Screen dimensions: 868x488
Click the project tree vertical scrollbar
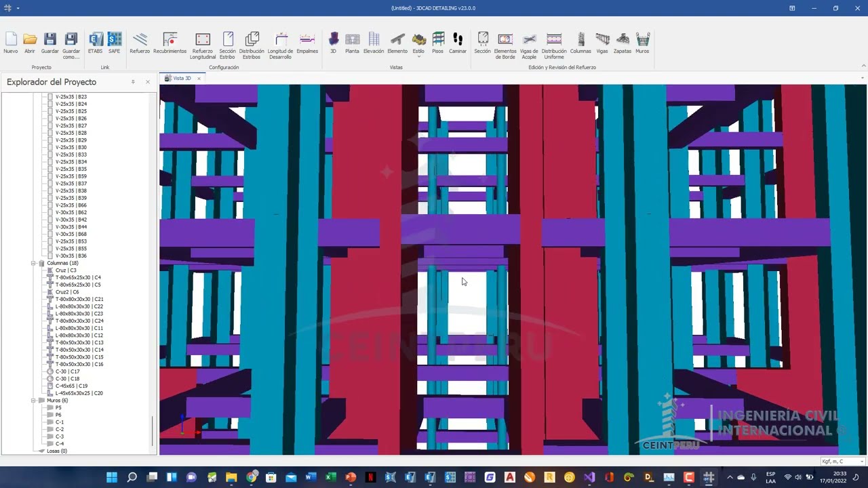153,431
